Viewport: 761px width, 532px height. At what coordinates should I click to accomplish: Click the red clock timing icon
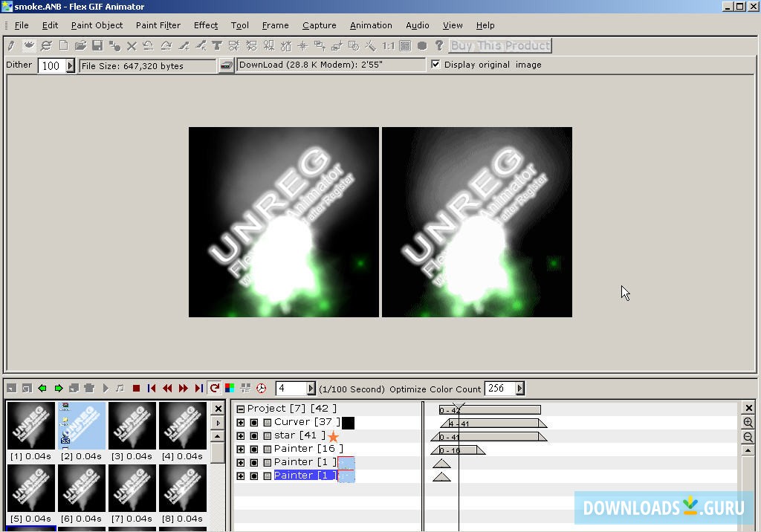[x=261, y=389]
